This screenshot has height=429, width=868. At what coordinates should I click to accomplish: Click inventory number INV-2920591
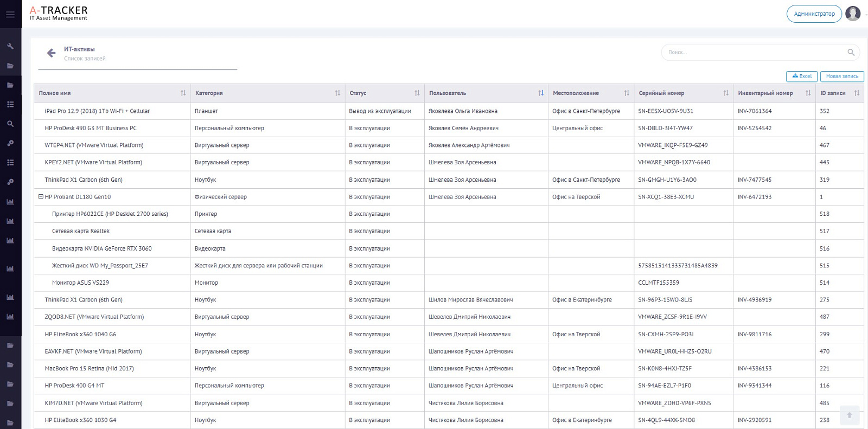click(x=755, y=420)
